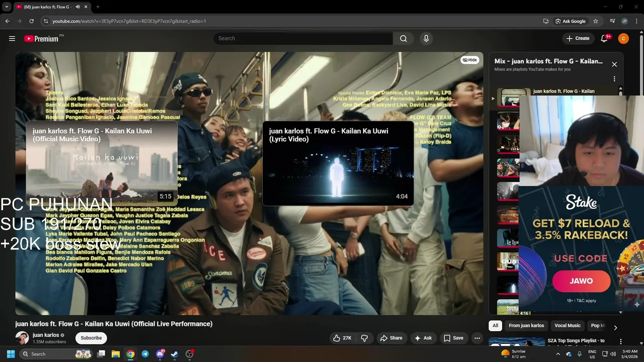Screen dimensions: 644x362
Task: Close the juan karlos browser tab
Action: click(x=86, y=7)
